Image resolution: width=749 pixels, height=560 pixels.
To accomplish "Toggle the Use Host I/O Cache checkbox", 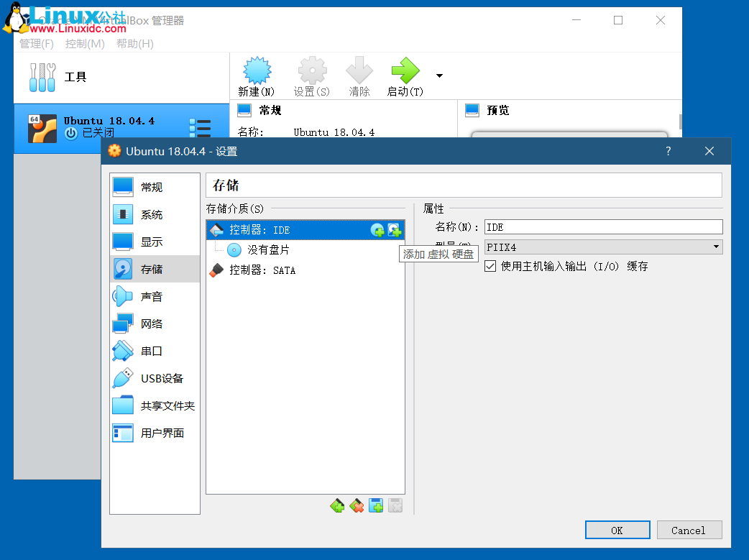I will (490, 265).
